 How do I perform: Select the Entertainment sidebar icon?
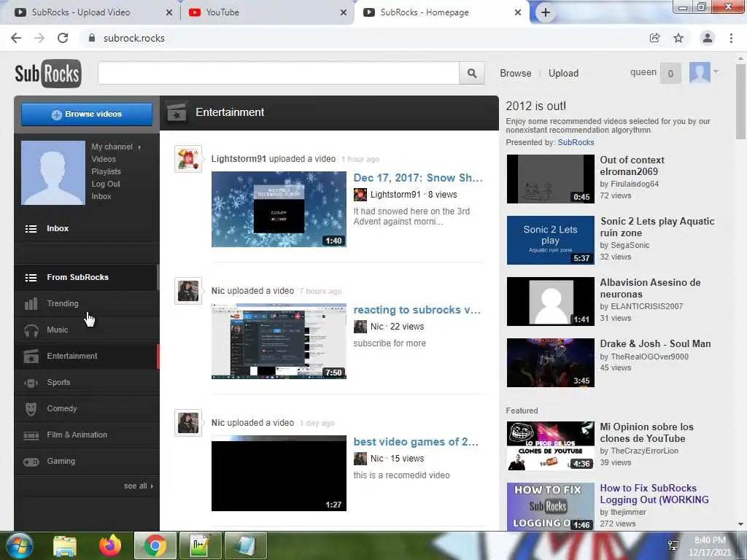[31, 356]
